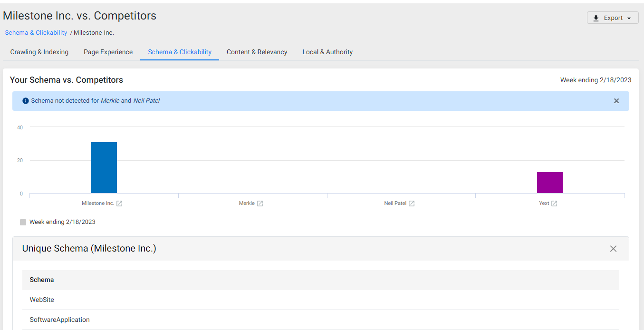Click the Yext axis label

coord(544,204)
